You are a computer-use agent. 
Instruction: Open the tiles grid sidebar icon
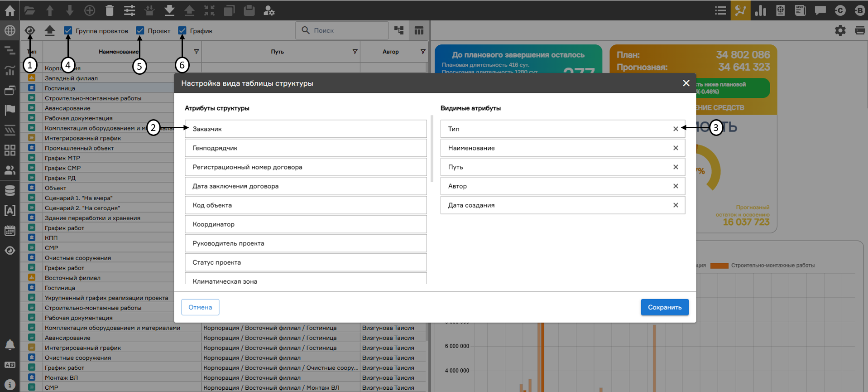10,150
